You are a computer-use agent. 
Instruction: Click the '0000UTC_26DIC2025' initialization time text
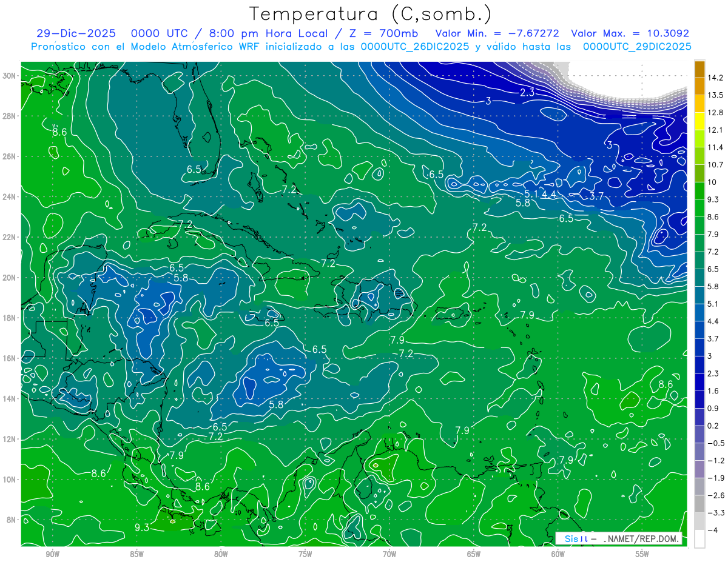(x=414, y=47)
